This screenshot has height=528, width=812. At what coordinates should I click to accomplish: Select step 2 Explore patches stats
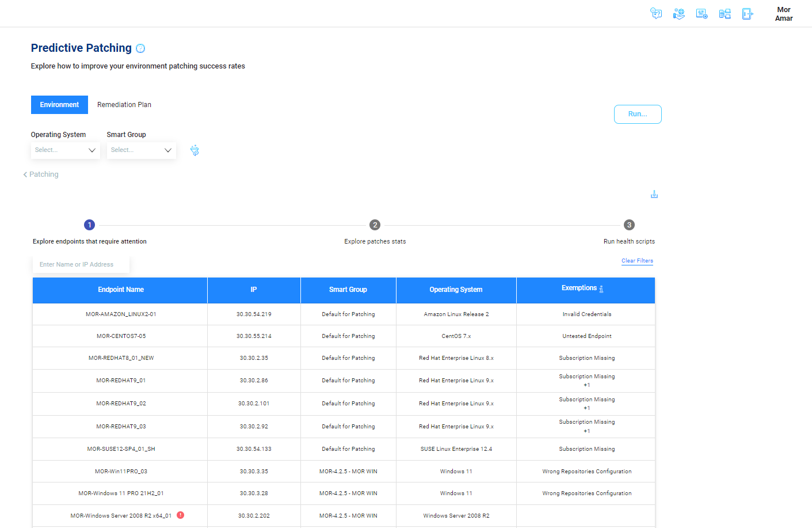(375, 225)
